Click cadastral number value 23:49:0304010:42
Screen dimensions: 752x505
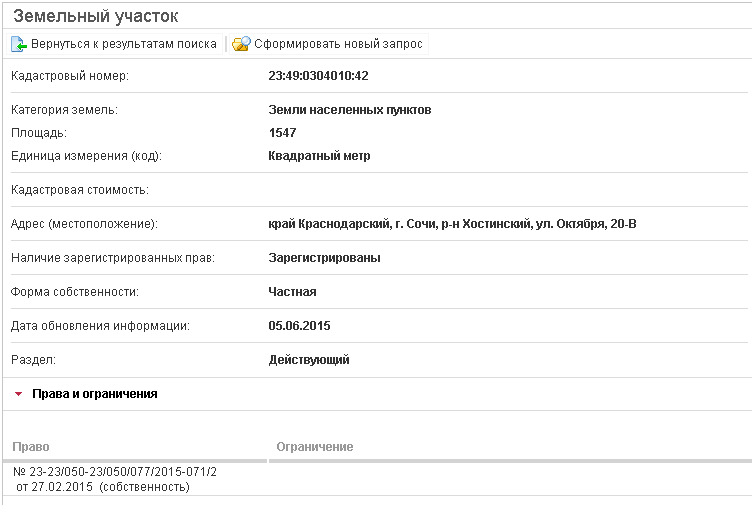[x=319, y=76]
